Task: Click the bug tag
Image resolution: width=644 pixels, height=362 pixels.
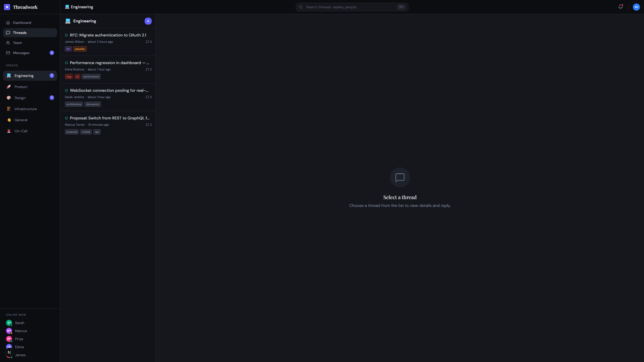Action: coord(69,77)
